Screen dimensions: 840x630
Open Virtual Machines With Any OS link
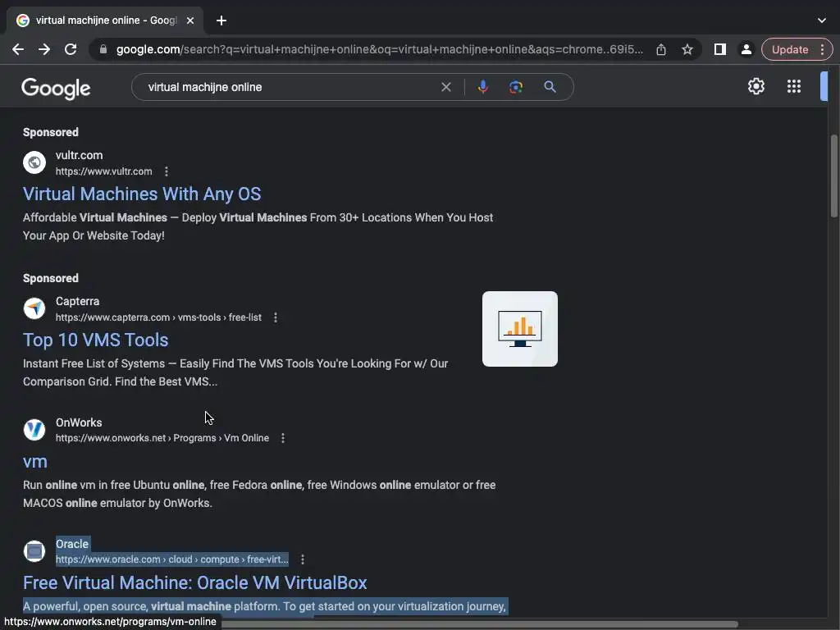point(142,194)
